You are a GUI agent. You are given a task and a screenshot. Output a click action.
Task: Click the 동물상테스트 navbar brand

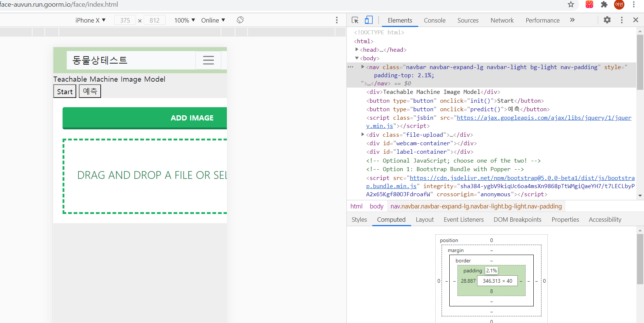[x=100, y=60]
